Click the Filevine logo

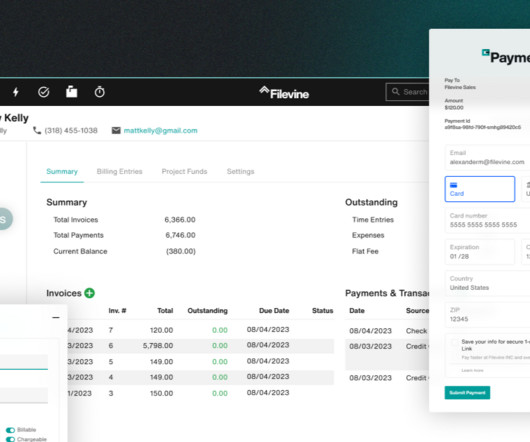[x=284, y=93]
